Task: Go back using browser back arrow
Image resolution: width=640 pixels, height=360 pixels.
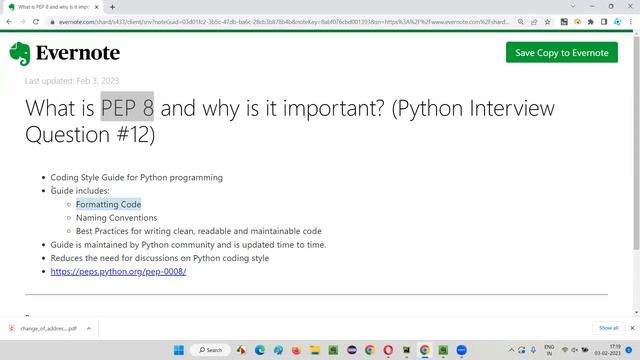Action: coord(9,22)
